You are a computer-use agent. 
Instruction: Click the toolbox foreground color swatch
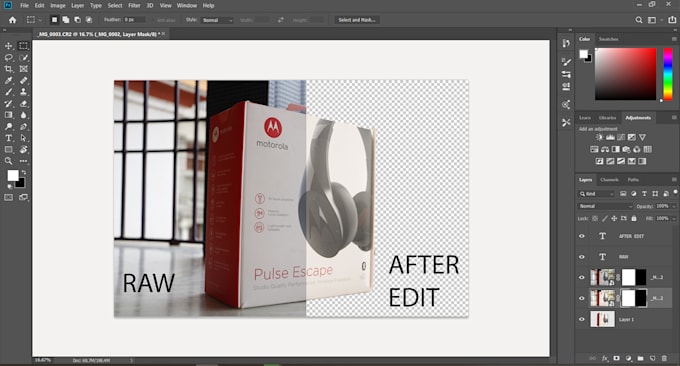(x=13, y=175)
